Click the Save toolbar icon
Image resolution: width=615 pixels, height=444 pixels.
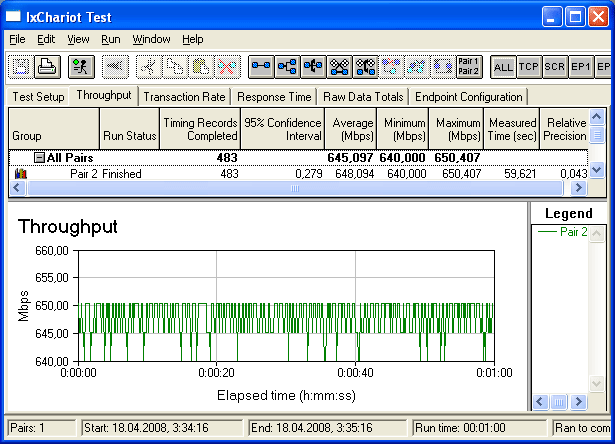[x=21, y=67]
